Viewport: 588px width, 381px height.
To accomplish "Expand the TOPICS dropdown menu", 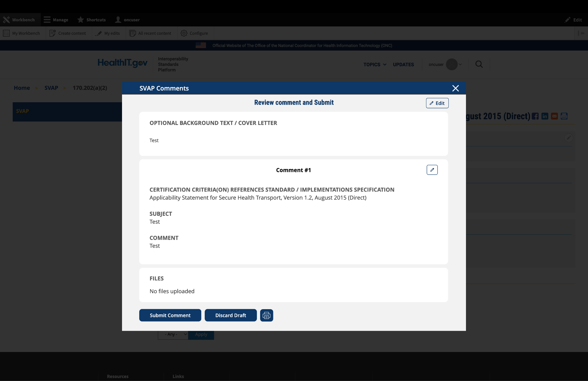I will point(375,65).
